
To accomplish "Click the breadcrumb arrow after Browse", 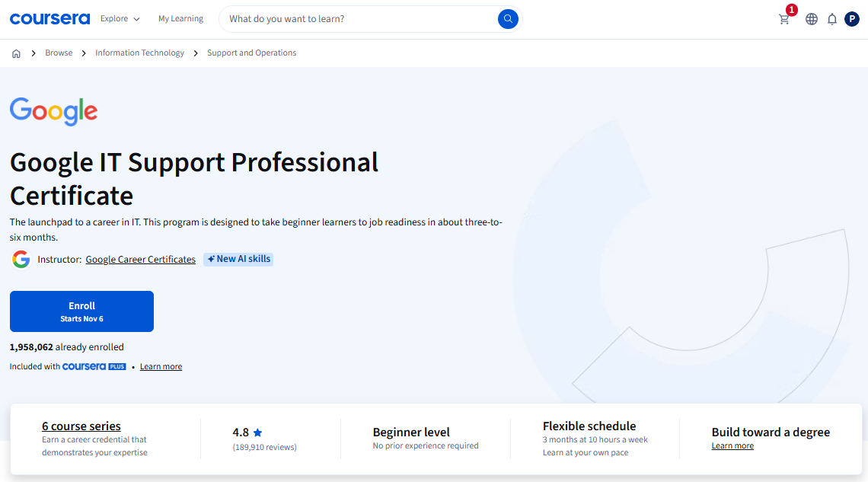I will click(x=82, y=53).
